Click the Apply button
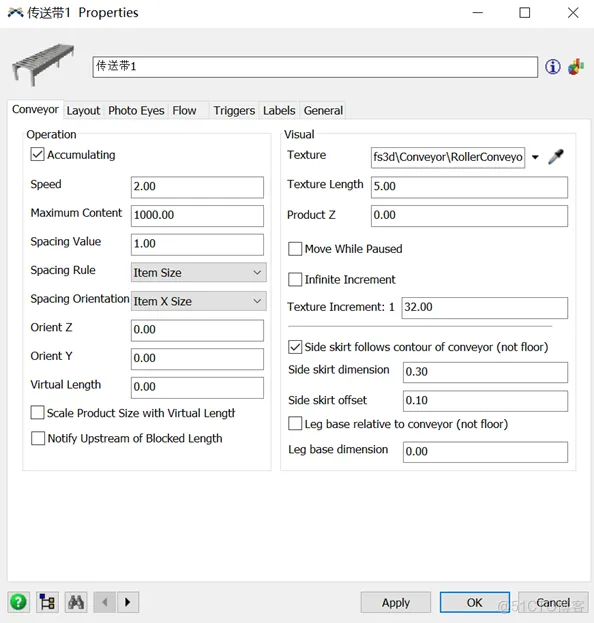 pos(396,602)
